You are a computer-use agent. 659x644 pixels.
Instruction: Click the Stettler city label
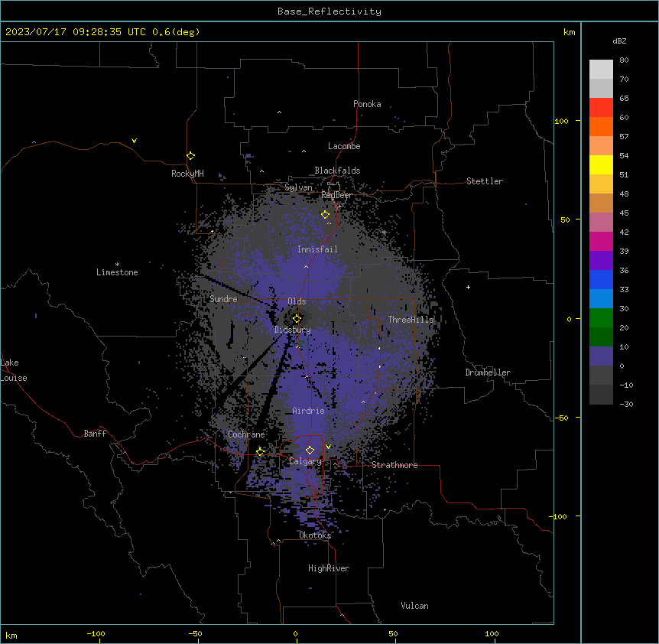click(485, 181)
